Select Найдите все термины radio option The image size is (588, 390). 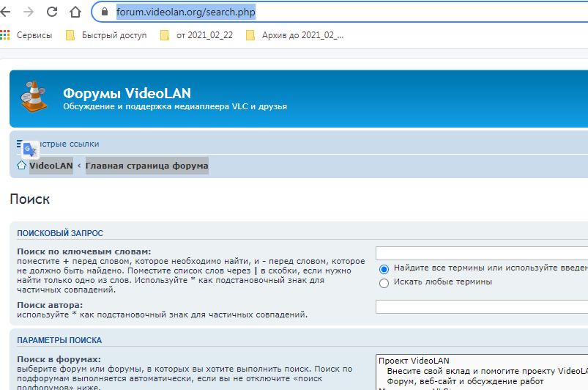pos(384,269)
